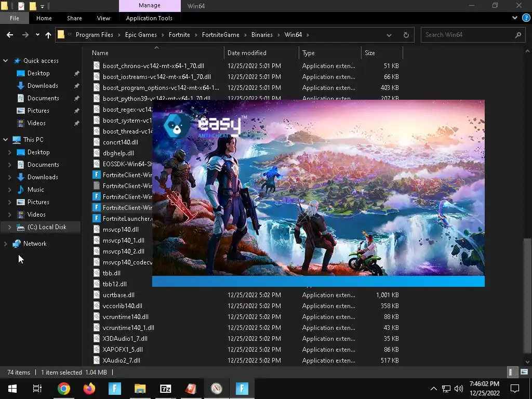Open the Application Tools tab

(x=149, y=18)
